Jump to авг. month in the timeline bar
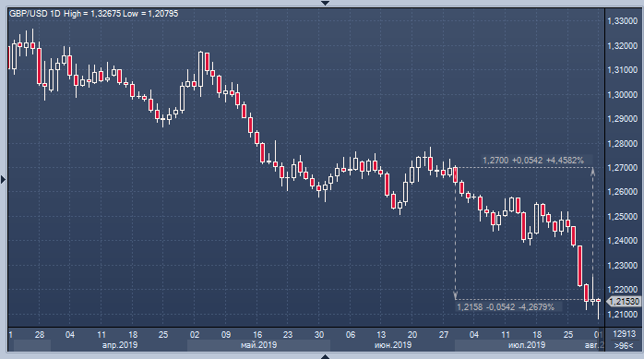Image resolution: width=644 pixels, height=359 pixels. [x=594, y=345]
